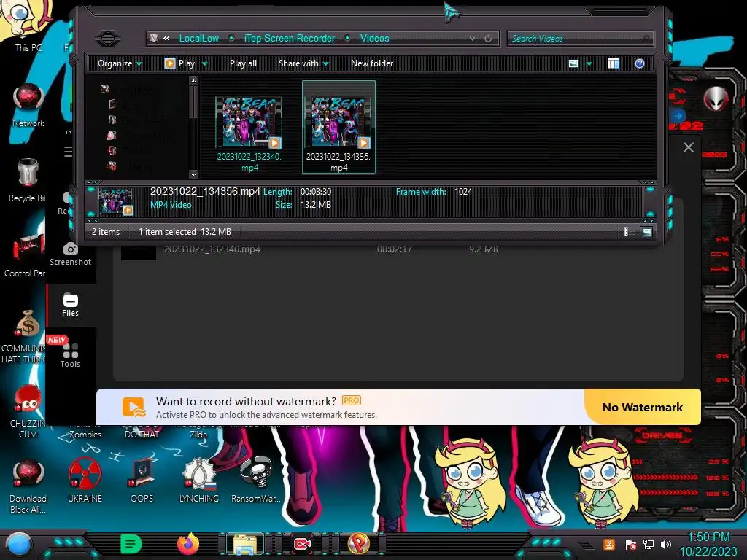Open the LYNCHING desktop icon
This screenshot has height=560, width=747.
[199, 481]
